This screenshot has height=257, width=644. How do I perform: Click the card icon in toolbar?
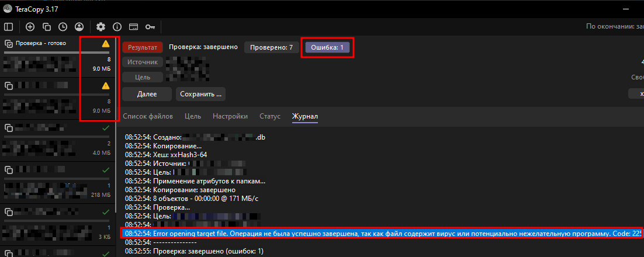click(x=133, y=27)
